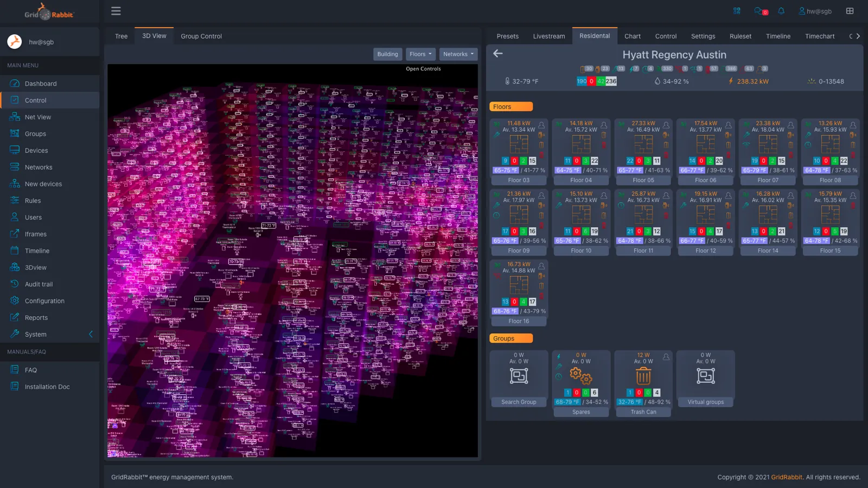The image size is (868, 488).
Task: Select the Presets tab
Action: [508, 36]
